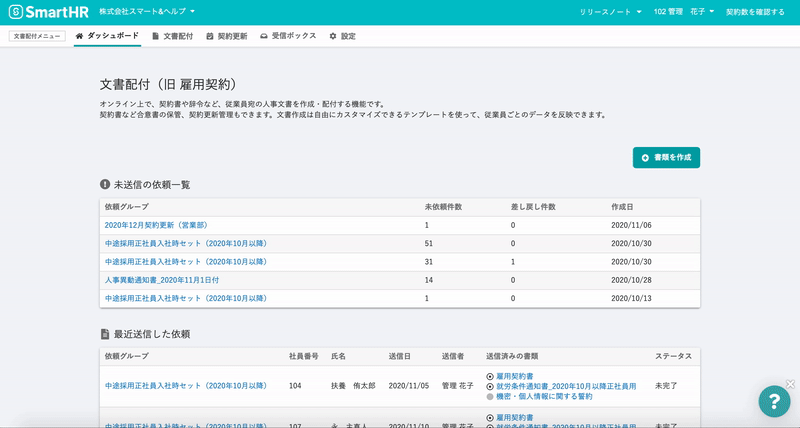Open 2020年12月契約更新（営業部） request group

point(156,225)
